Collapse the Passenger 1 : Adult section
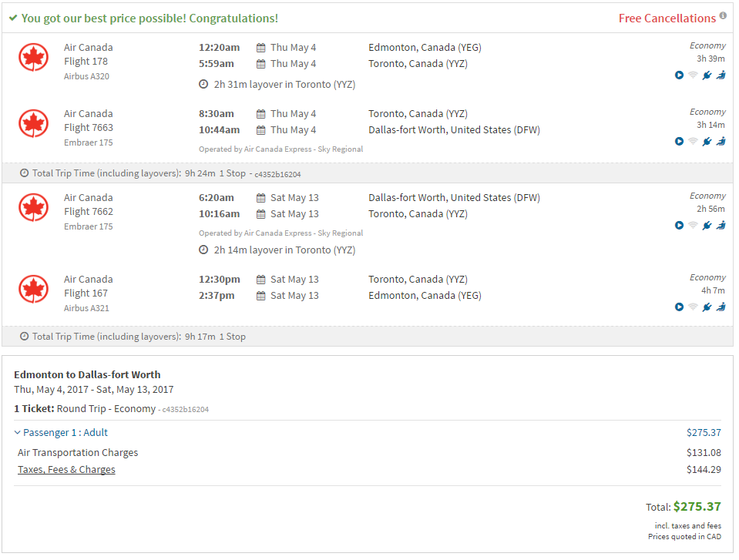The height and width of the screenshot is (560, 739). point(61,432)
